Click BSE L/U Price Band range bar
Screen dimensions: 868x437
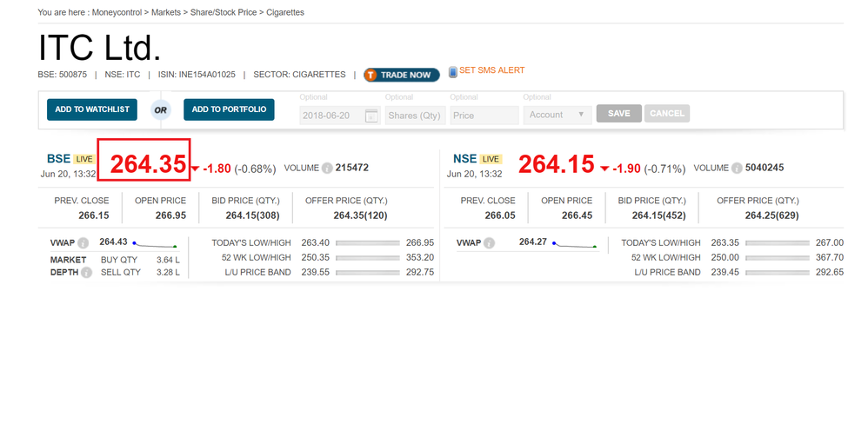368,273
